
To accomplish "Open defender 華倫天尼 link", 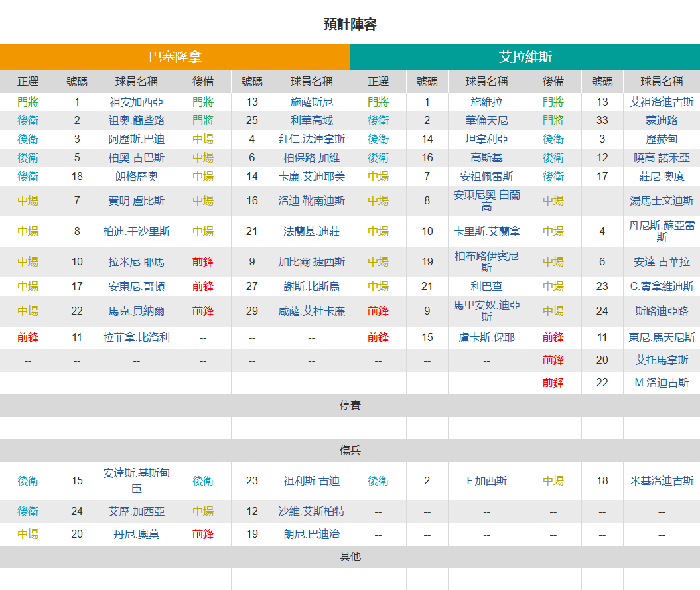I will pos(486,121).
